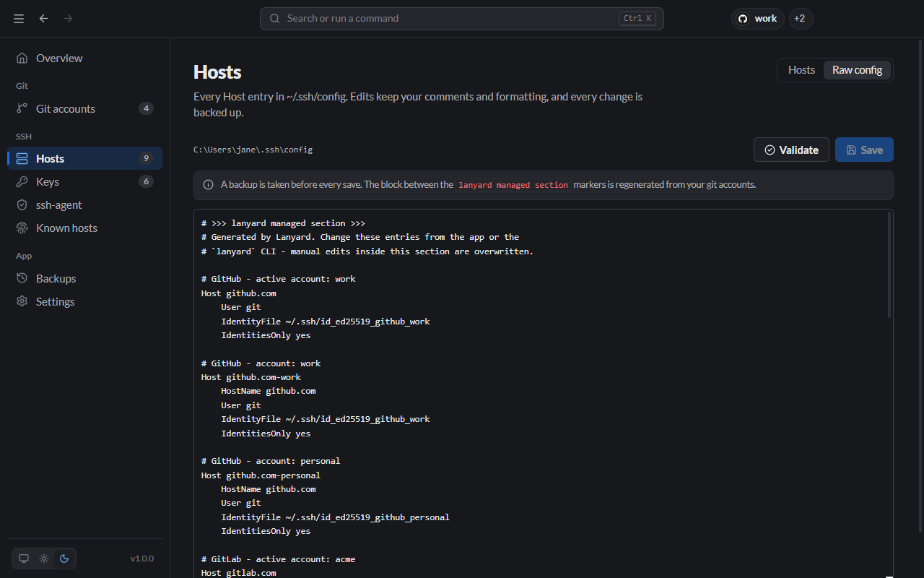Click the v1.0.0 version label
The height and width of the screenshot is (578, 924).
(x=142, y=558)
